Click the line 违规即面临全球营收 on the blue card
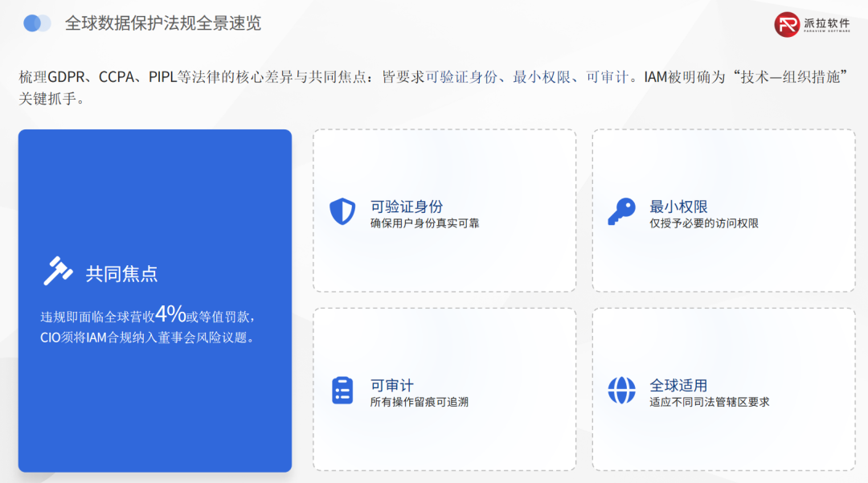Screen dimensions: 868x483 coord(97,317)
